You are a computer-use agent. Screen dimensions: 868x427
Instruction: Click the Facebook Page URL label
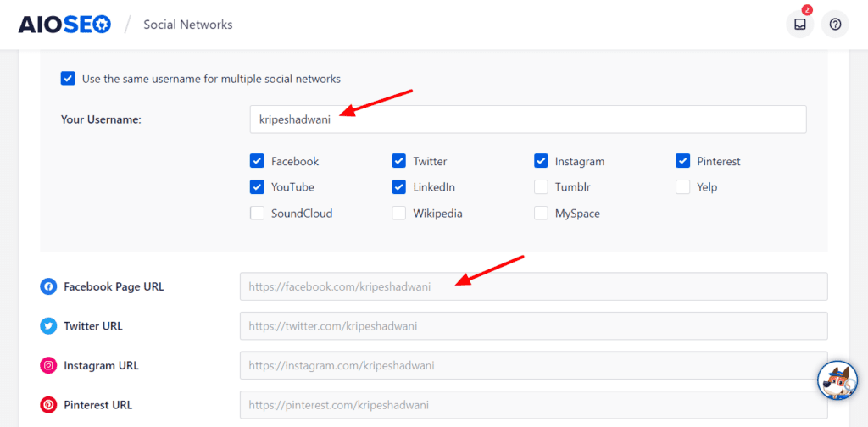tap(114, 286)
